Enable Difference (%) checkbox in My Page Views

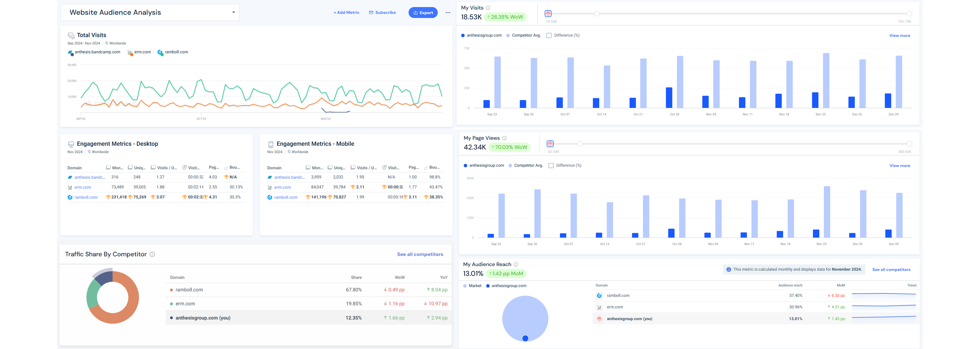(x=551, y=165)
